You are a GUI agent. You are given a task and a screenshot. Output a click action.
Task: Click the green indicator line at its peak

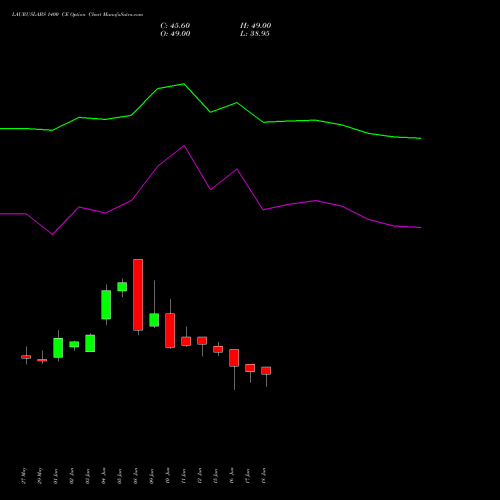click(184, 84)
